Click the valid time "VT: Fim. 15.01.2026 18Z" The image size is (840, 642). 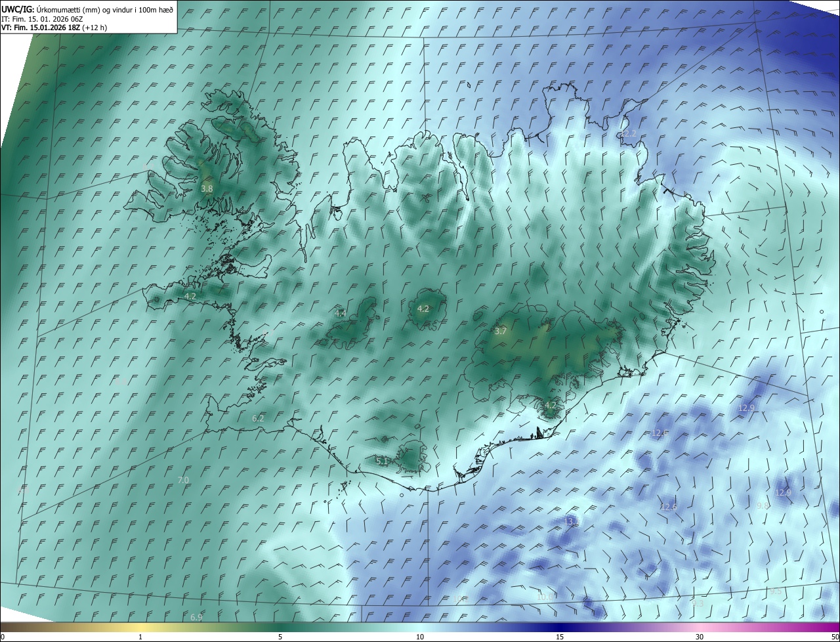[x=41, y=28]
